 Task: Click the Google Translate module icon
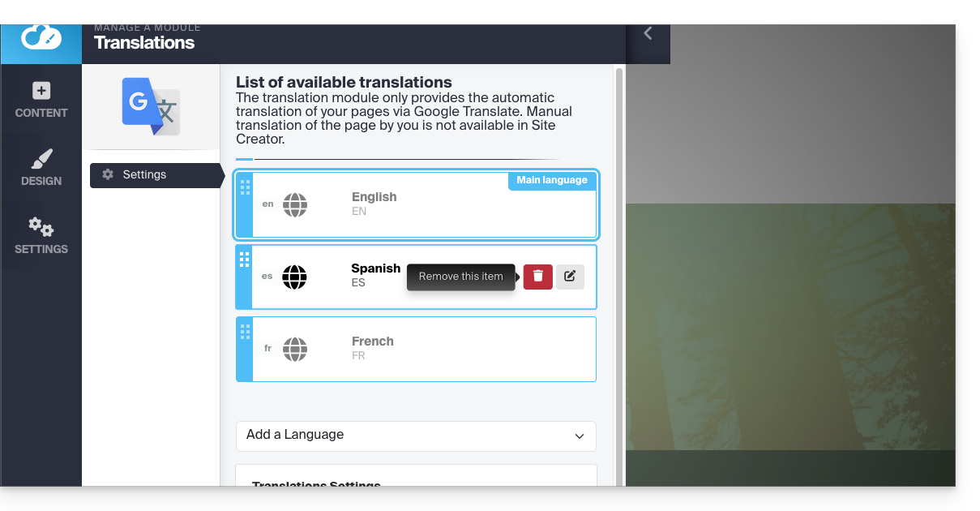coord(151,106)
